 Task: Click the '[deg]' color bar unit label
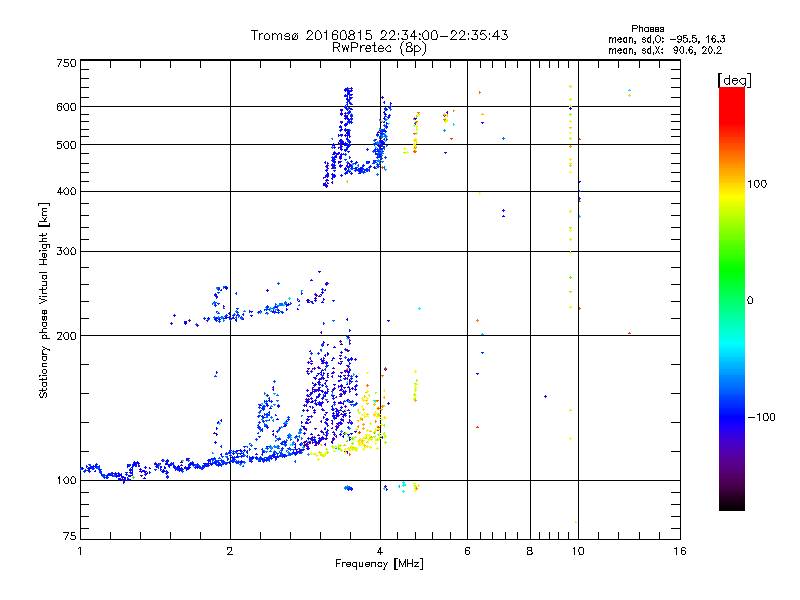click(x=734, y=80)
